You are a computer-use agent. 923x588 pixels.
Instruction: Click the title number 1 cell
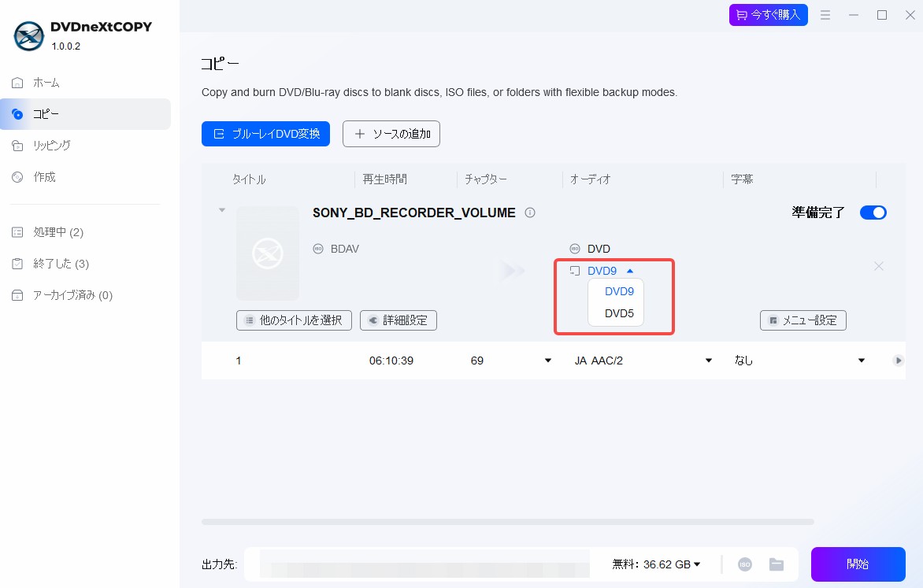pyautogui.click(x=239, y=361)
